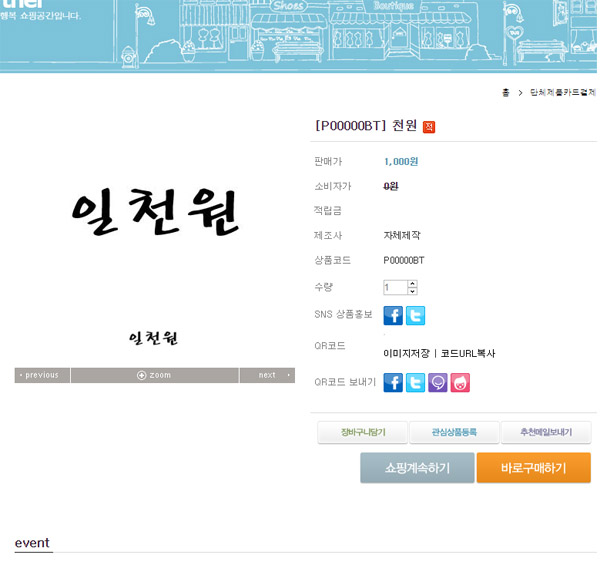Go to next product image
This screenshot has width=600, height=565.
tap(267, 375)
